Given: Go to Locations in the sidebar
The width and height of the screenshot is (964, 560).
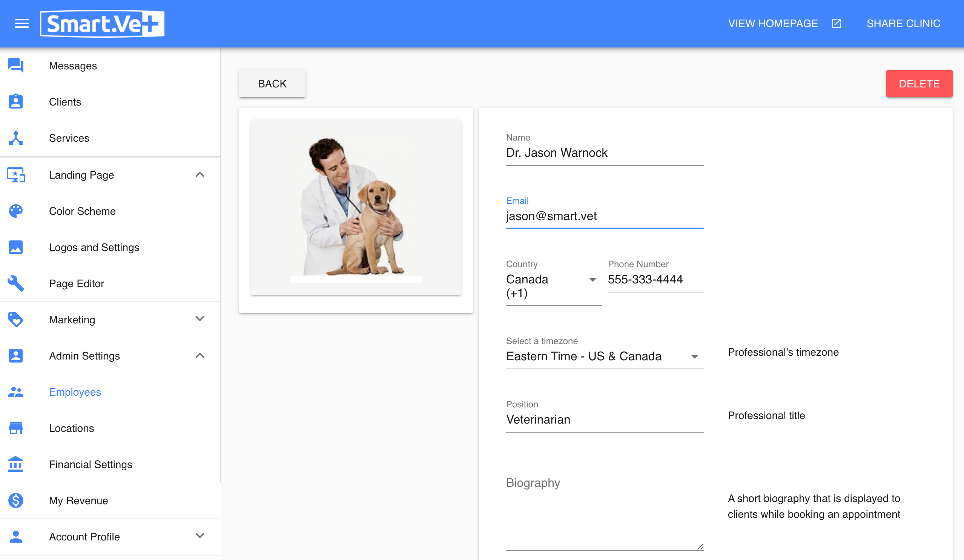Looking at the screenshot, I should (x=110, y=428).
